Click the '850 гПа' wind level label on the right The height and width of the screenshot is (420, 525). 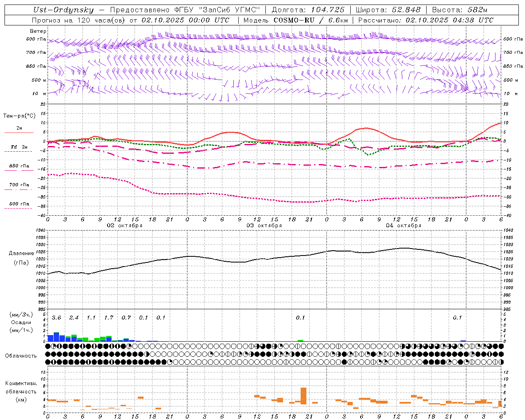tap(513, 66)
